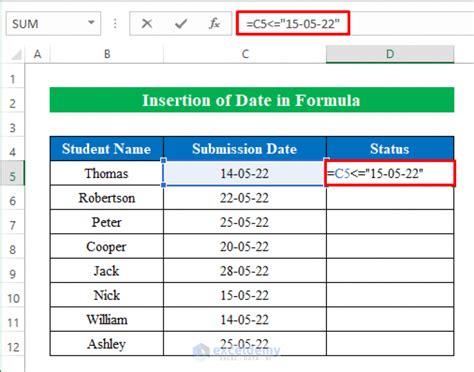The height and width of the screenshot is (372, 474).
Task: Click the Status header cell
Action: tap(390, 149)
